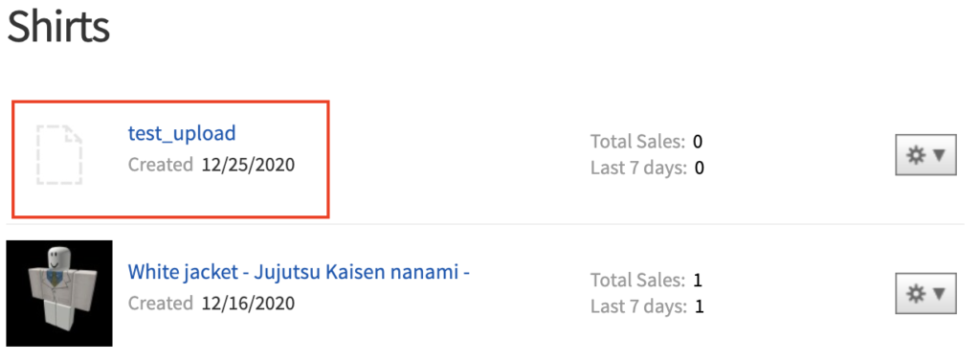
Task: Open the test_upload shirt link
Action: [x=181, y=133]
